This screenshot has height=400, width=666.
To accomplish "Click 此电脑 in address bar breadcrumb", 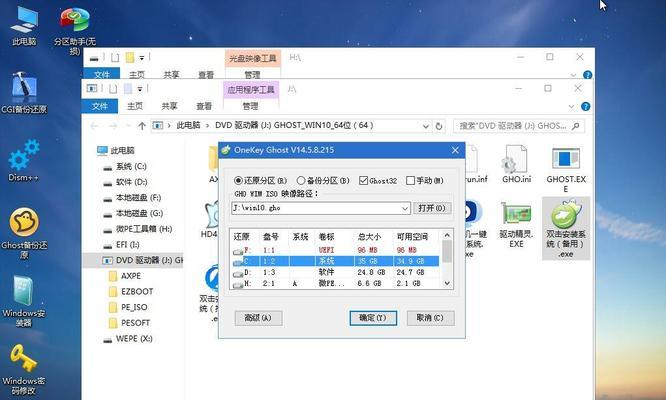I will pos(188,126).
